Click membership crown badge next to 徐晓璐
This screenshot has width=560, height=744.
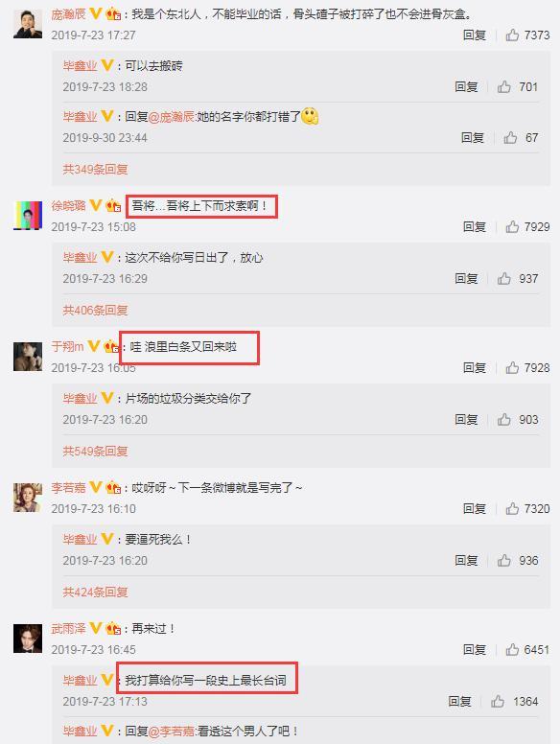(x=113, y=205)
